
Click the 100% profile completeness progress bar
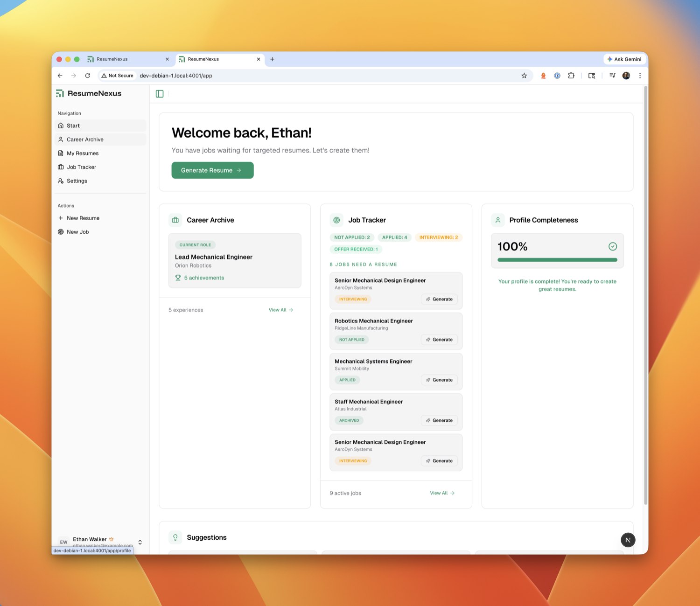[x=557, y=260]
